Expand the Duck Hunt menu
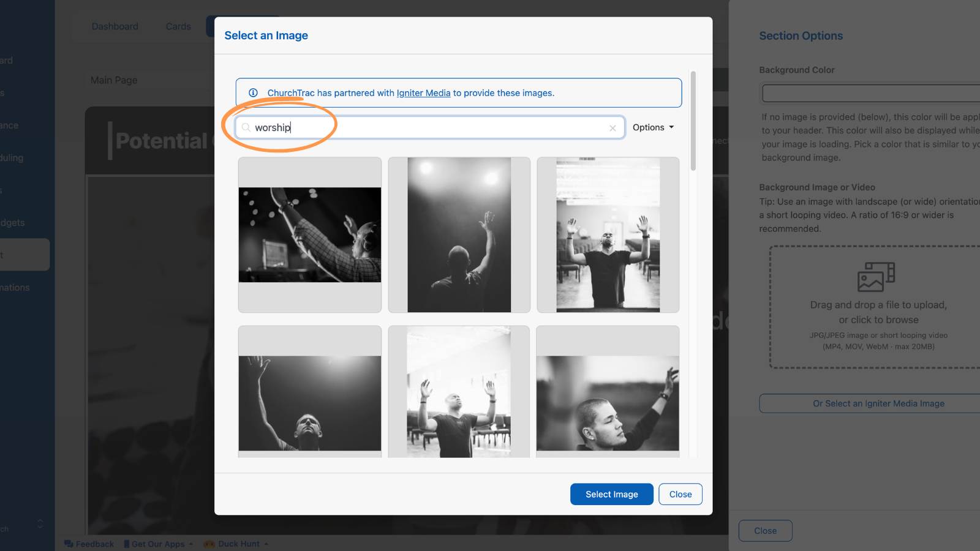The image size is (980, 551). (x=236, y=544)
